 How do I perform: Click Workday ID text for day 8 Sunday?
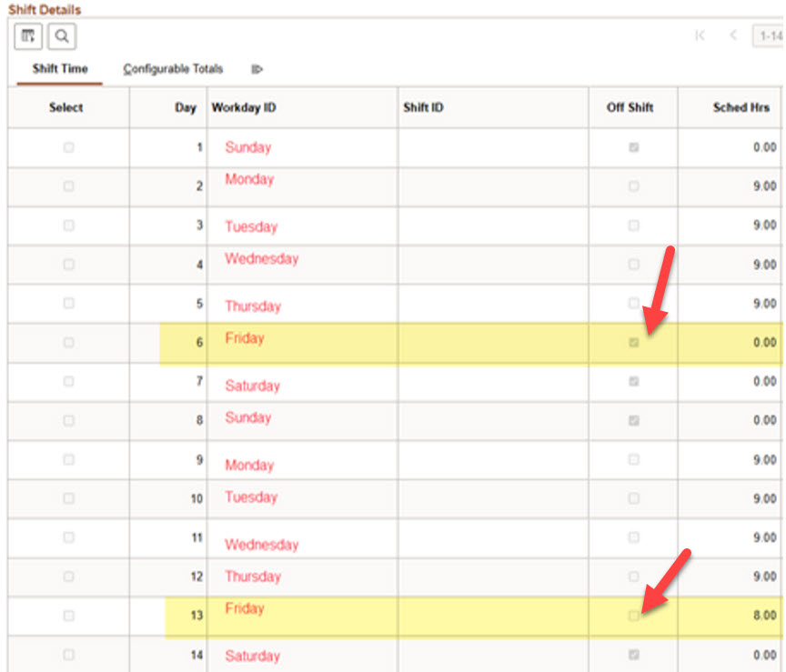point(248,417)
